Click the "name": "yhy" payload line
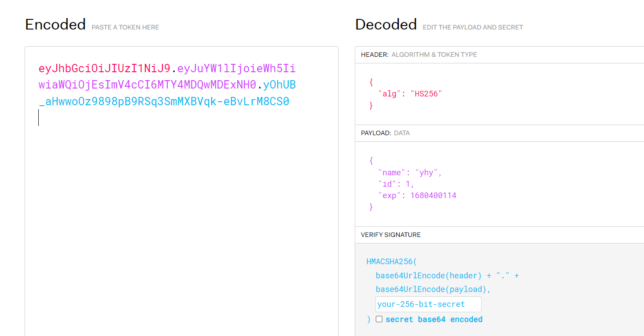The image size is (644, 336). click(410, 173)
